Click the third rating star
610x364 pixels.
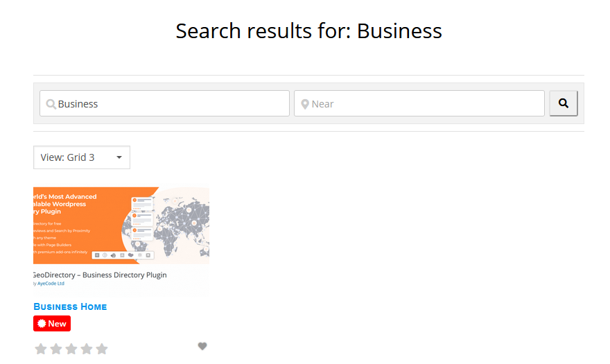pyautogui.click(x=71, y=349)
